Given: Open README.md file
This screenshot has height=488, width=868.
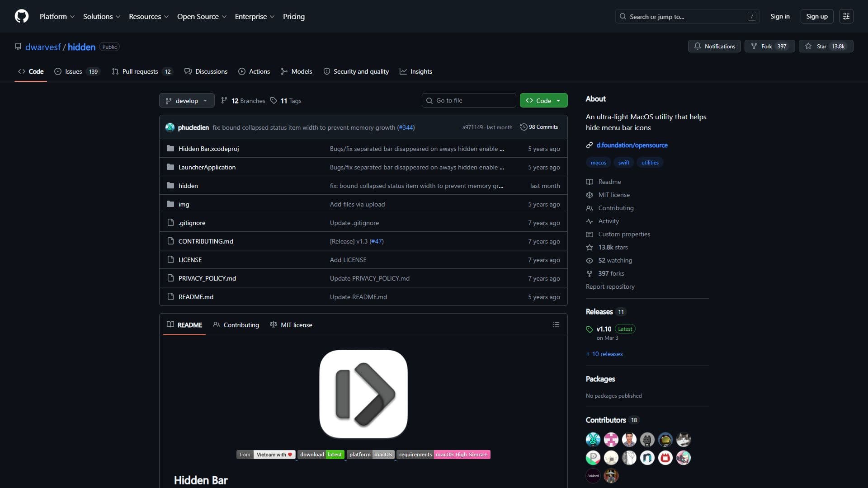Looking at the screenshot, I should click(x=196, y=297).
